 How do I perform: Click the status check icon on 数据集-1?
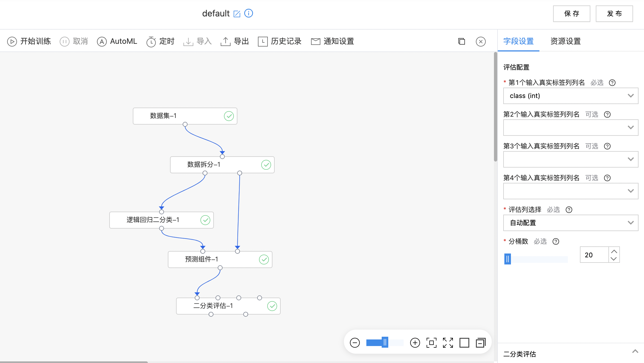(229, 116)
